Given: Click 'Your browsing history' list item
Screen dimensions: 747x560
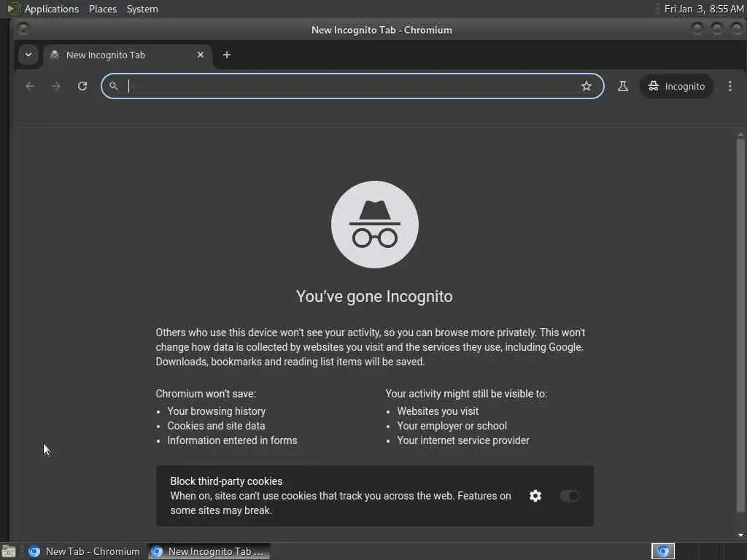Looking at the screenshot, I should coord(216,411).
